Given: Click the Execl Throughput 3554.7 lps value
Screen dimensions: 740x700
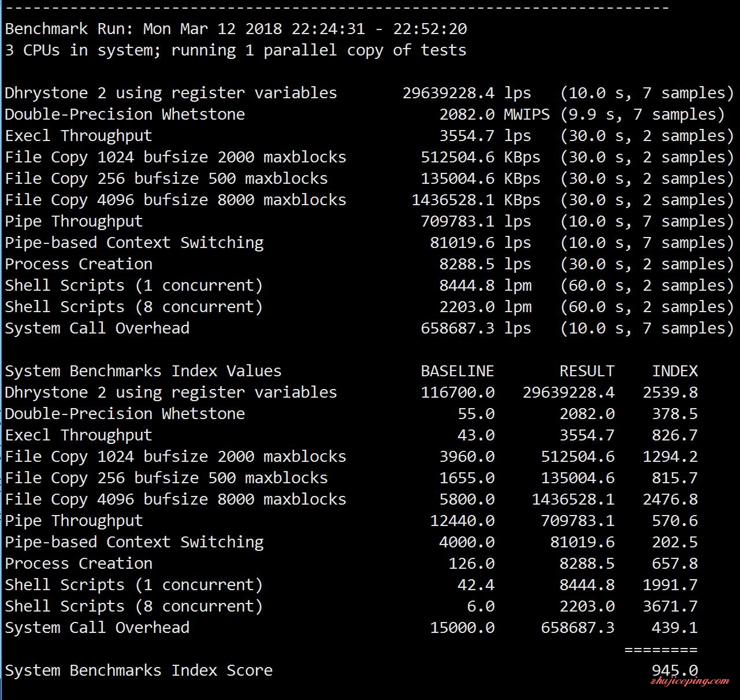Looking at the screenshot, I should [466, 136].
